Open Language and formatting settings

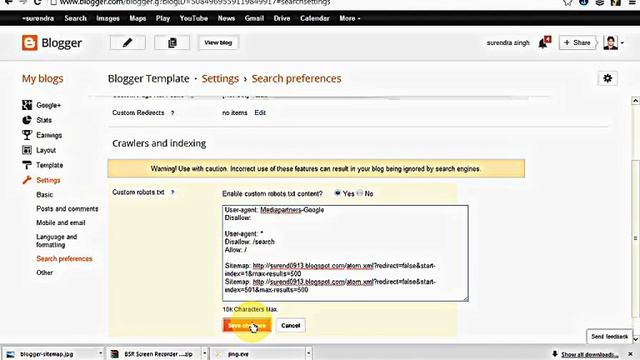click(x=57, y=241)
